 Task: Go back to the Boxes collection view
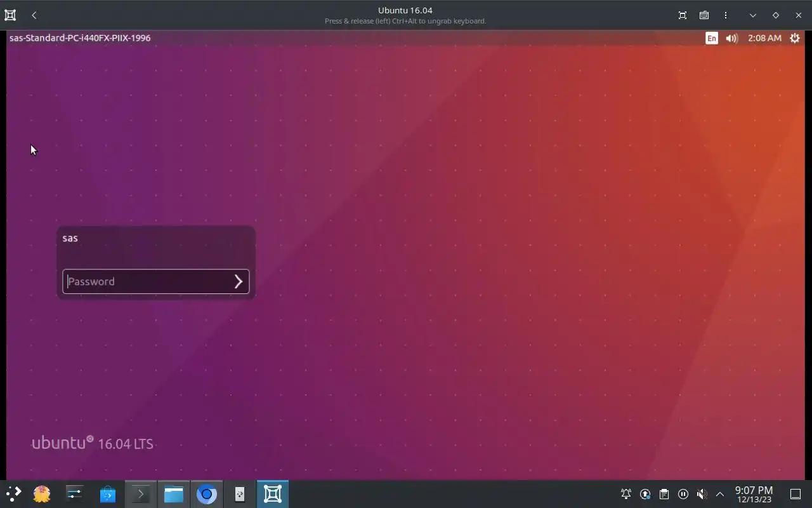pyautogui.click(x=34, y=15)
